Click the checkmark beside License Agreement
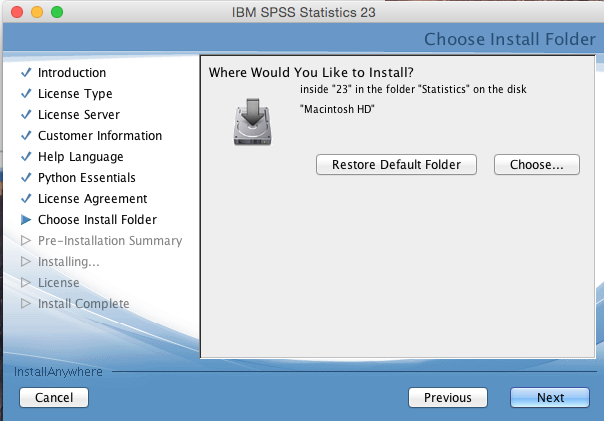The image size is (604, 421). (26, 198)
